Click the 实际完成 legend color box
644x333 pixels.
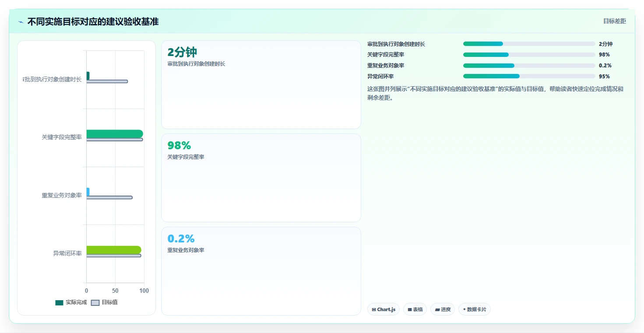[x=60, y=302]
